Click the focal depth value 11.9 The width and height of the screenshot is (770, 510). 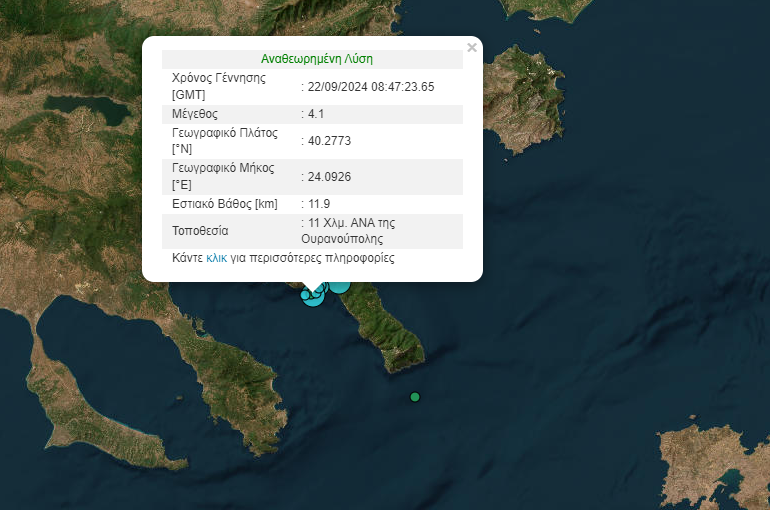[x=322, y=204]
